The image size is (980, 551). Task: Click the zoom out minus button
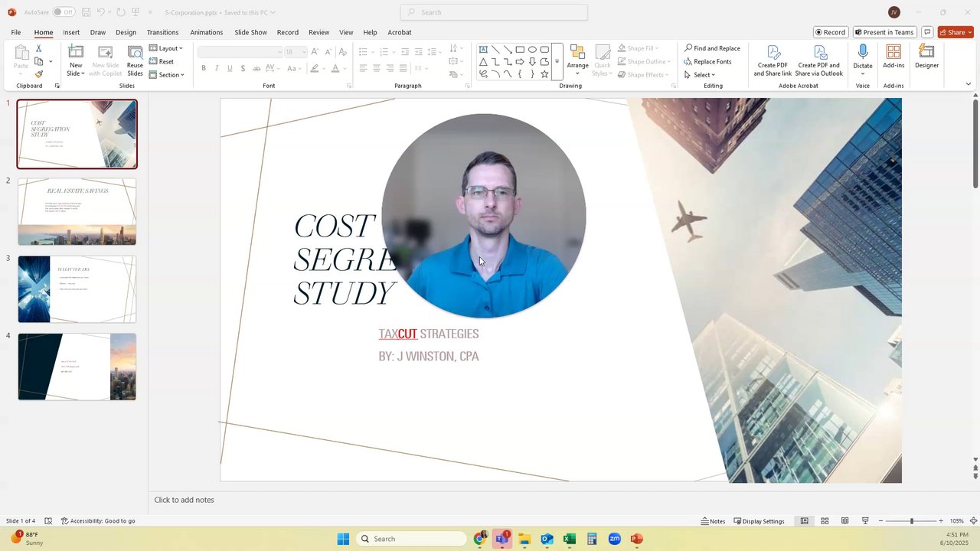coord(880,521)
